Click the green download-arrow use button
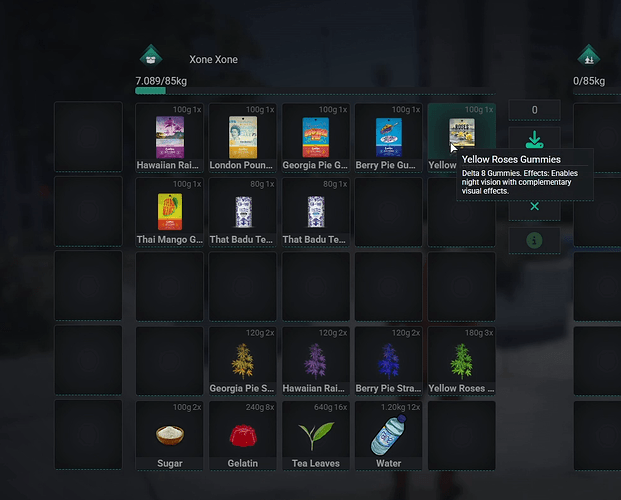Image resolution: width=621 pixels, height=500 pixels. (x=534, y=139)
